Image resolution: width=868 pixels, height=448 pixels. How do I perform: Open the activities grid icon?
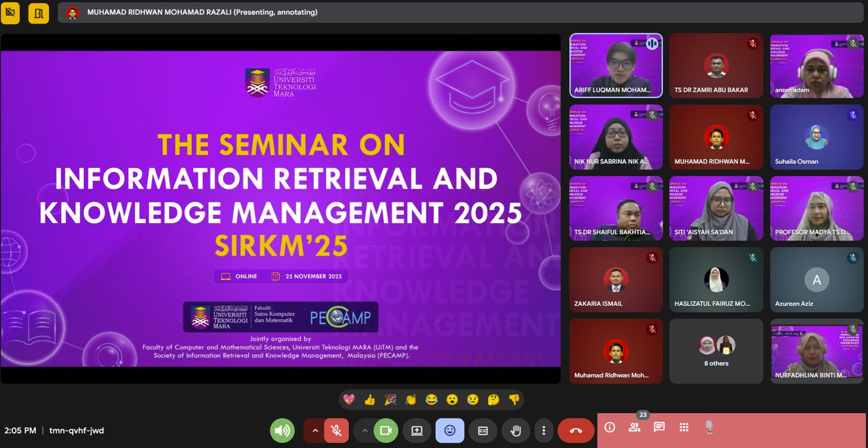coord(683,427)
